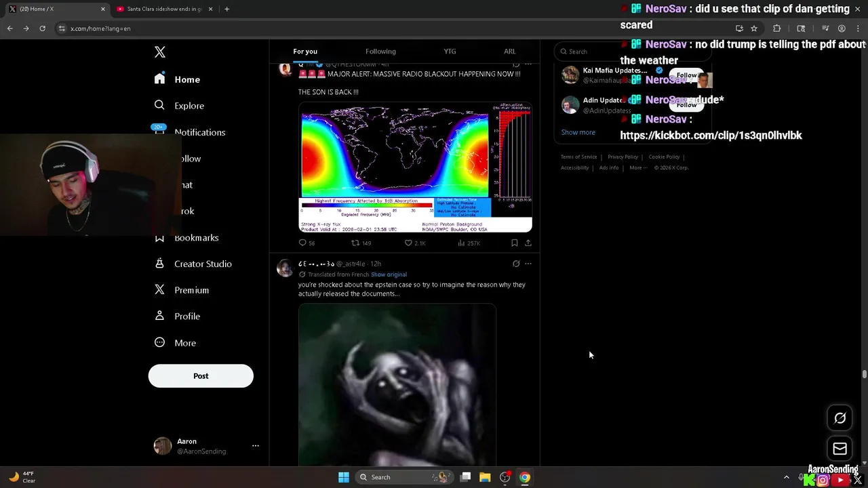This screenshot has width=868, height=488.
Task: Reply to the radio blackout post
Action: pyautogui.click(x=302, y=243)
